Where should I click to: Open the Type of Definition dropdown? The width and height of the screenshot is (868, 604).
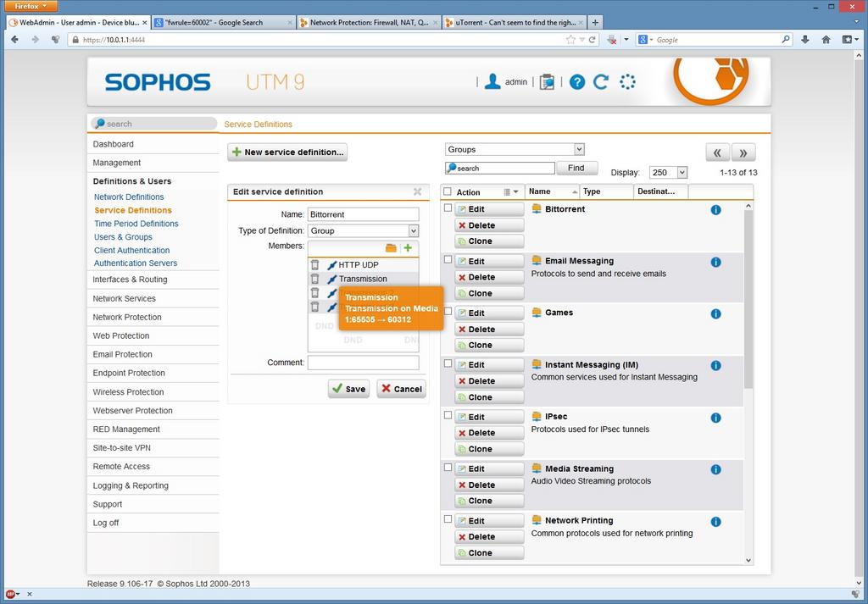tap(363, 230)
